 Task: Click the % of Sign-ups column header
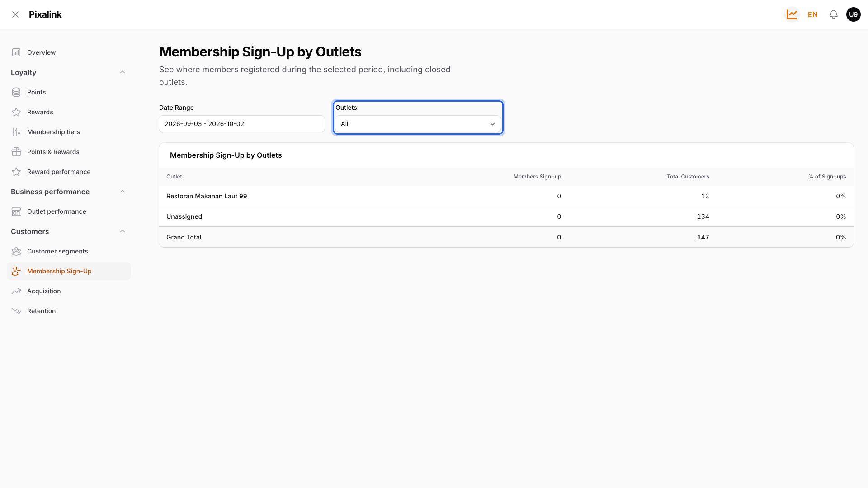click(x=827, y=177)
